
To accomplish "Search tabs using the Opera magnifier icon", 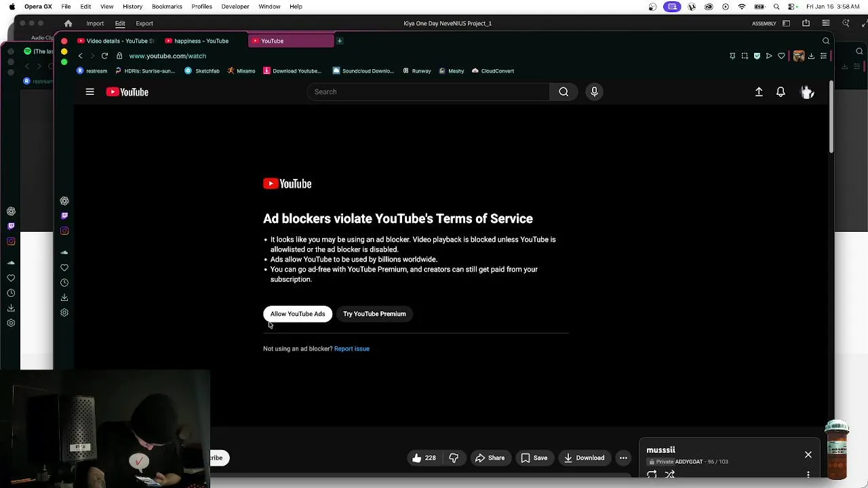I will pyautogui.click(x=825, y=41).
